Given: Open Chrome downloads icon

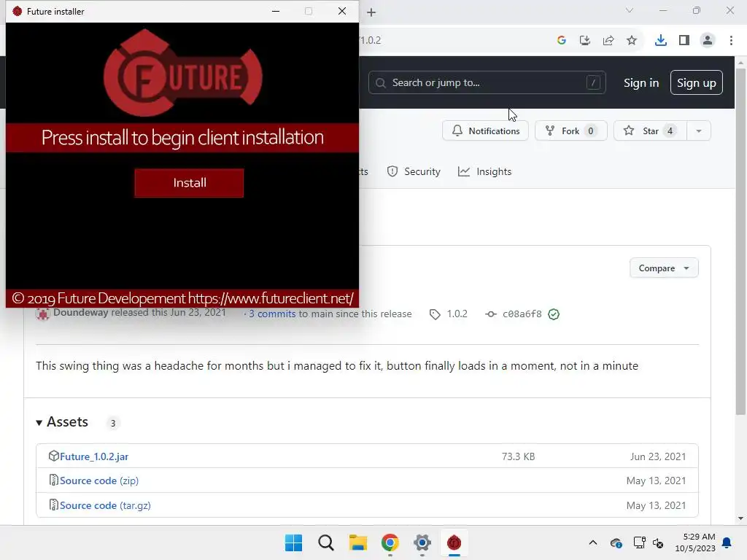Looking at the screenshot, I should 661,41.
